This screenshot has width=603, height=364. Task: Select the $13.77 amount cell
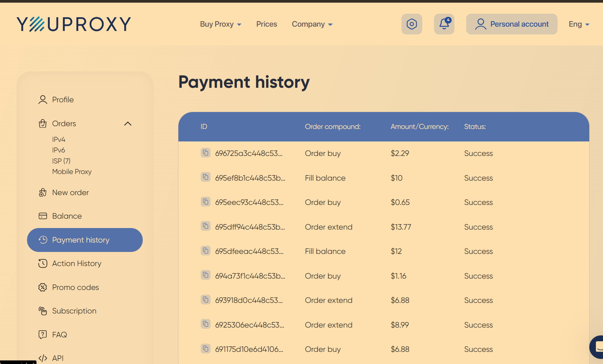tap(401, 227)
